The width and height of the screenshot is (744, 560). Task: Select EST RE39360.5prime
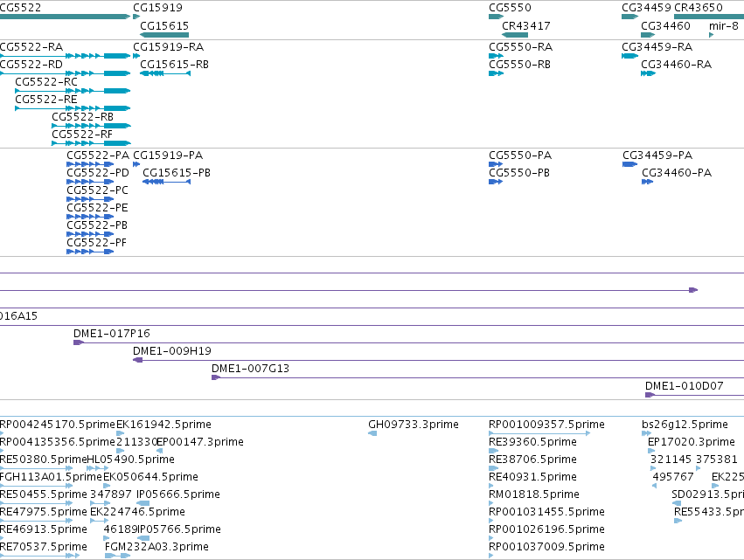[x=532, y=442]
